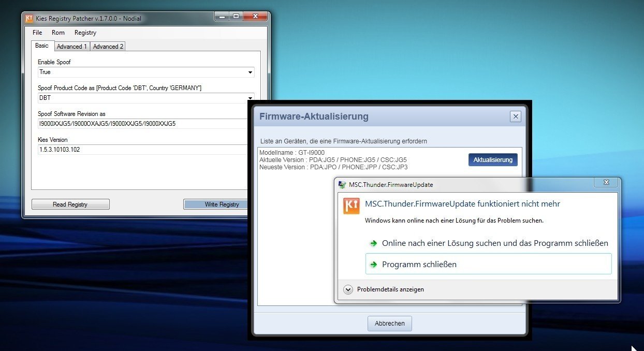The height and width of the screenshot is (351, 644).
Task: Click green arrow beside 'Programm schließen'
Action: [x=373, y=265]
